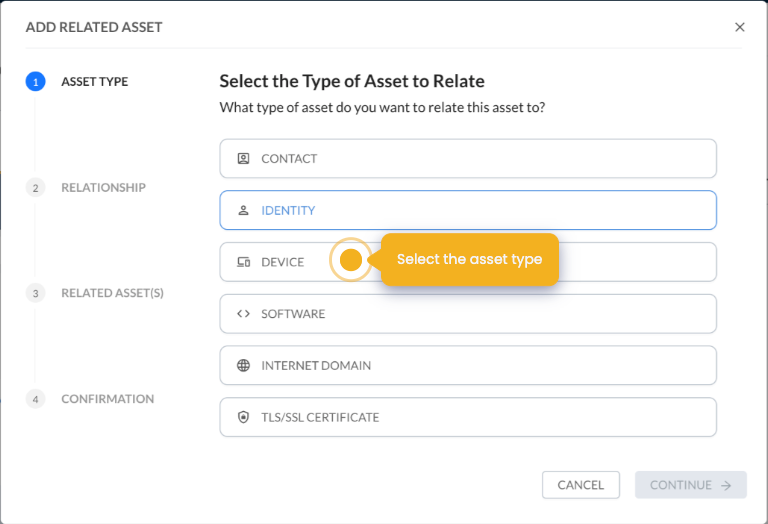Pick Software as the asset type
The image size is (768, 524).
point(467,314)
